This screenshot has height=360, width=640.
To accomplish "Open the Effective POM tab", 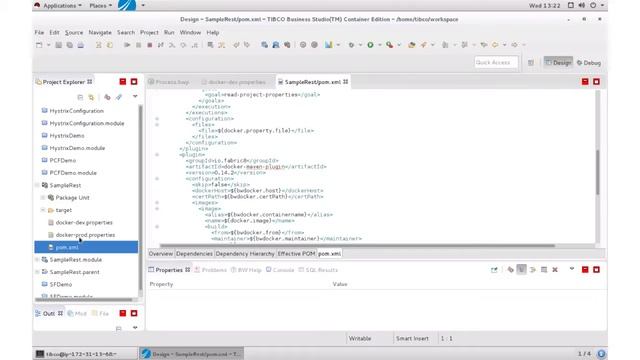I will [x=296, y=253].
